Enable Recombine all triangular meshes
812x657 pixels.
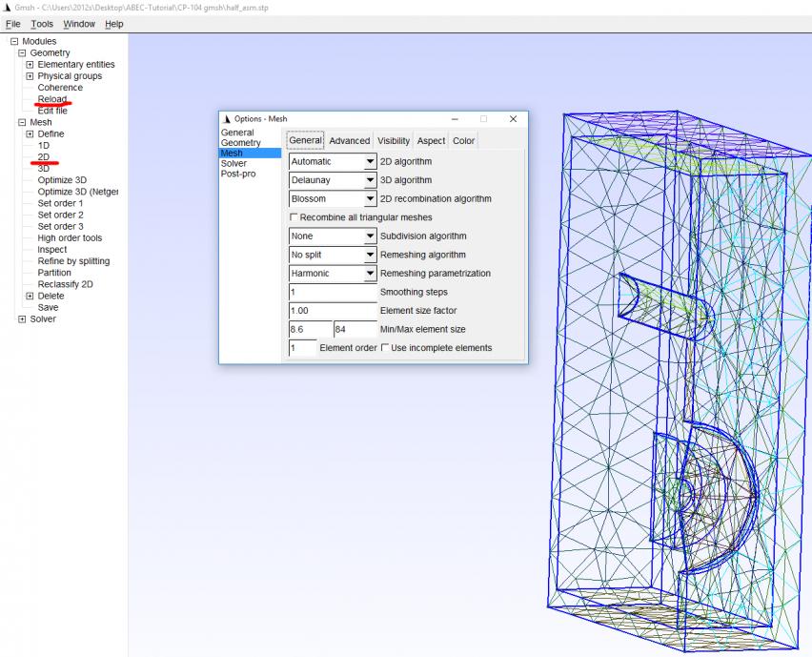tap(294, 217)
